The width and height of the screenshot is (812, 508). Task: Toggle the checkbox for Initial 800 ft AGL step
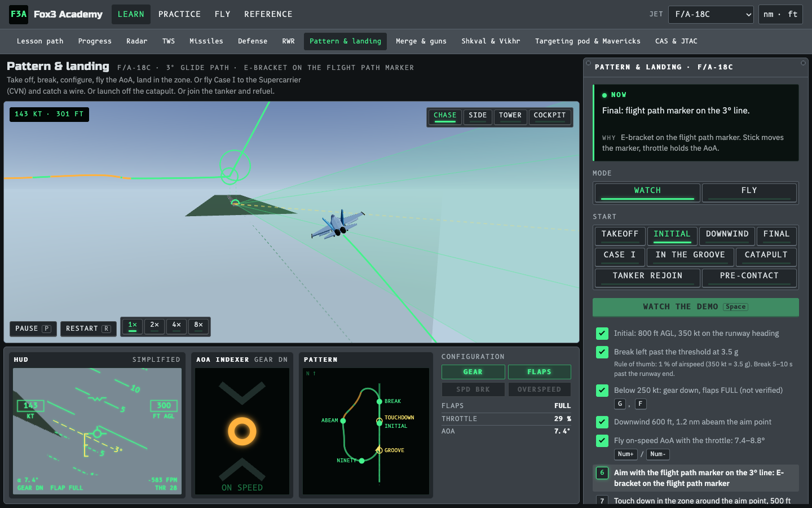click(602, 334)
